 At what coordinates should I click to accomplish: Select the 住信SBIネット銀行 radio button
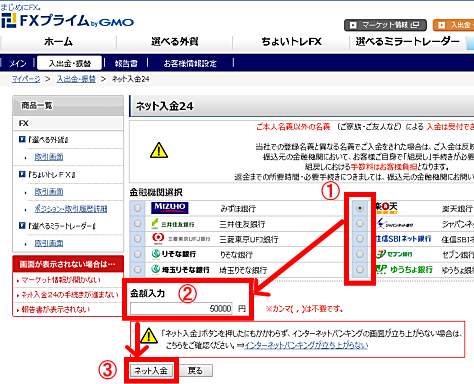[x=360, y=239]
